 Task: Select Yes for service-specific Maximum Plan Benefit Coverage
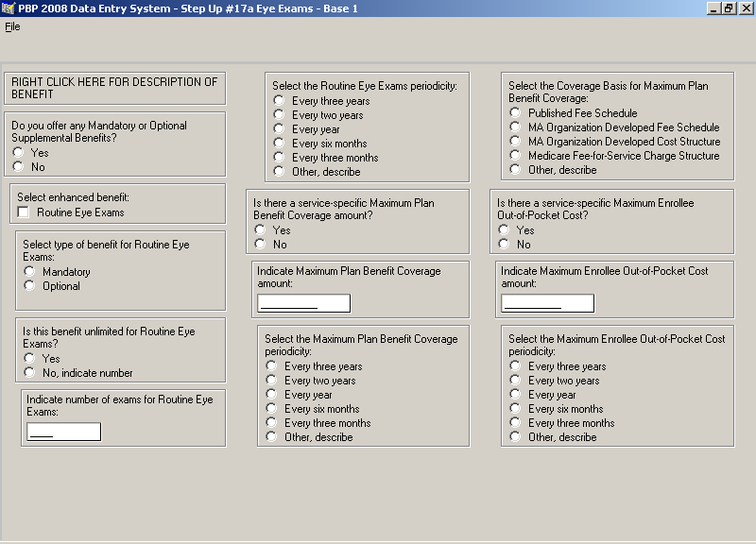tap(260, 230)
